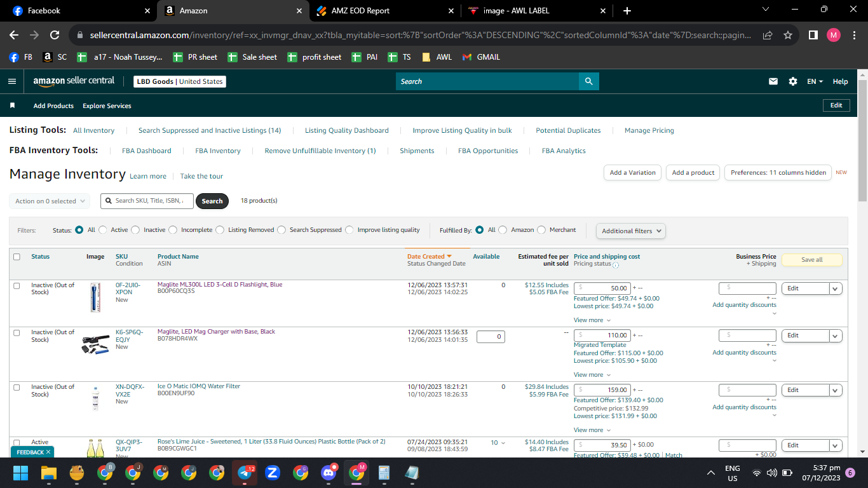This screenshot has height=488, width=868.
Task: Open the EN language dropdown
Action: point(815,81)
